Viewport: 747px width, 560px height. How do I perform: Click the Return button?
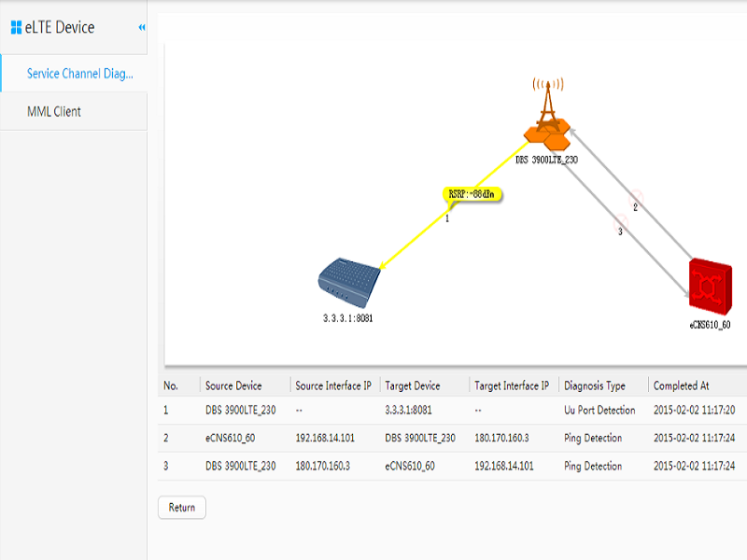pos(182,508)
